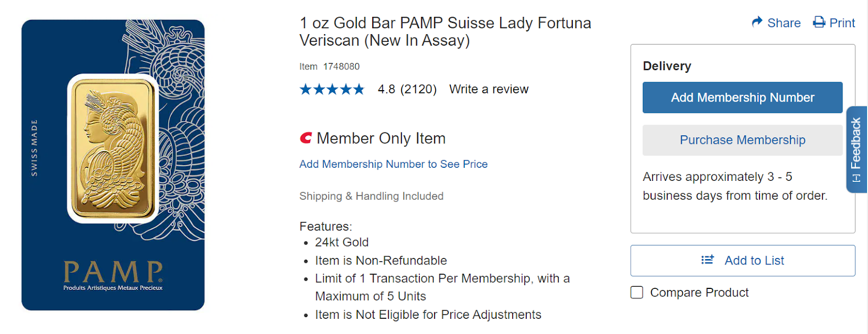Click the Print printer icon
The height and width of the screenshot is (334, 868).
(x=819, y=22)
